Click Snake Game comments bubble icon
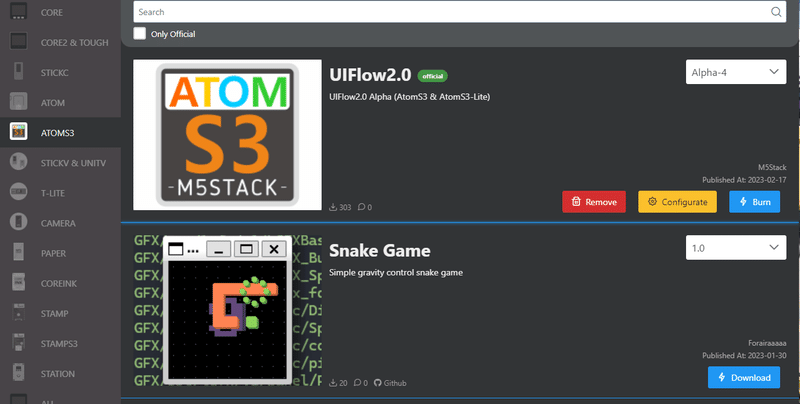This screenshot has width=800, height=404. [x=358, y=383]
